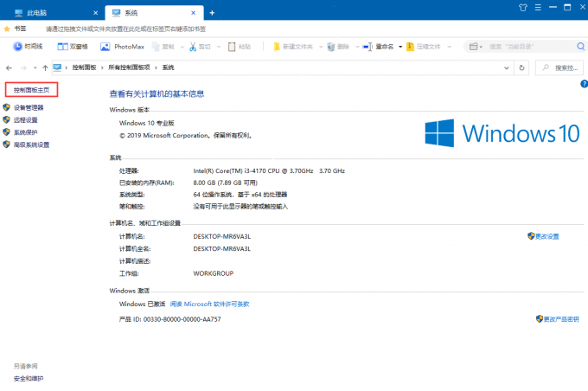Open recent locations dropdown beside forward arrow
Viewport: 588px width, 391px height.
[35, 68]
